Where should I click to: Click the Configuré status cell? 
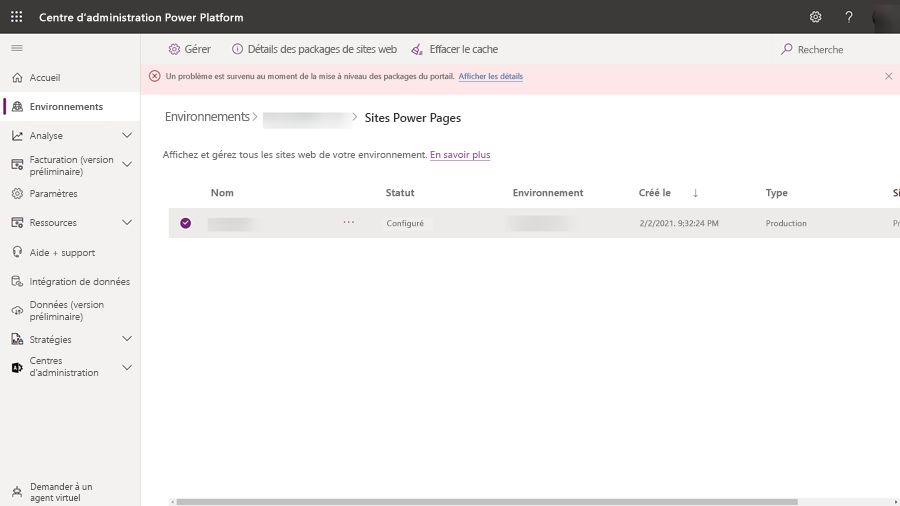[x=405, y=223]
